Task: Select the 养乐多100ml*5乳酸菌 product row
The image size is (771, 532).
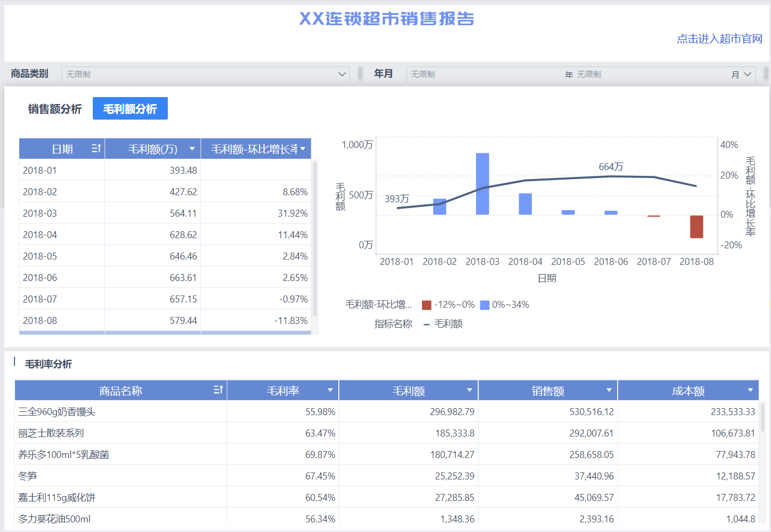Action: coord(387,454)
